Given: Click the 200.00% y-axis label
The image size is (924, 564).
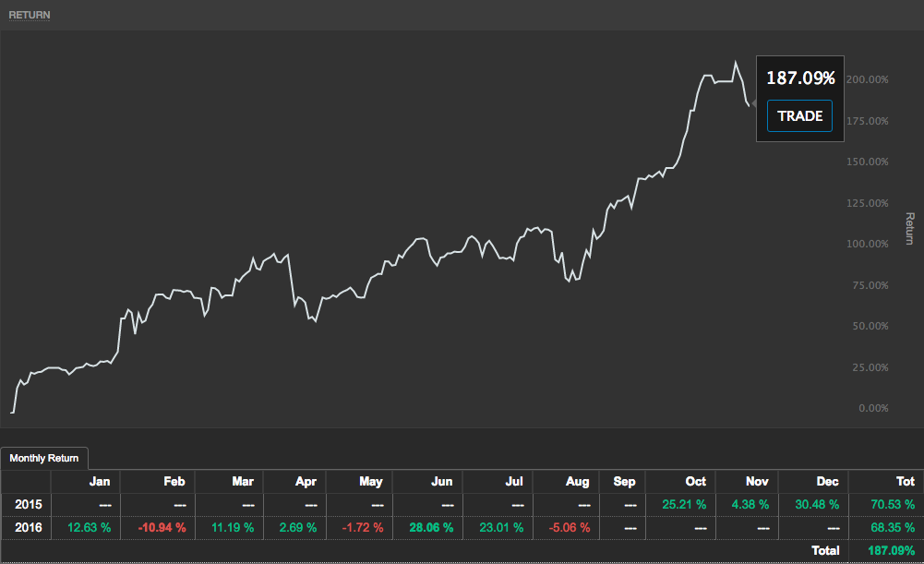Looking at the screenshot, I should click(x=867, y=79).
